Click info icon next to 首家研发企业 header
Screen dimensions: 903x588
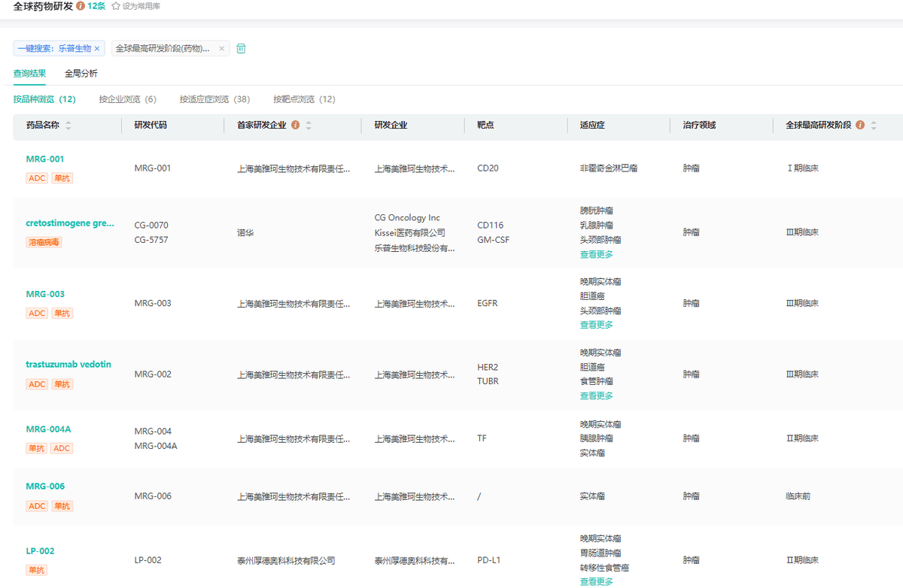pyautogui.click(x=296, y=126)
